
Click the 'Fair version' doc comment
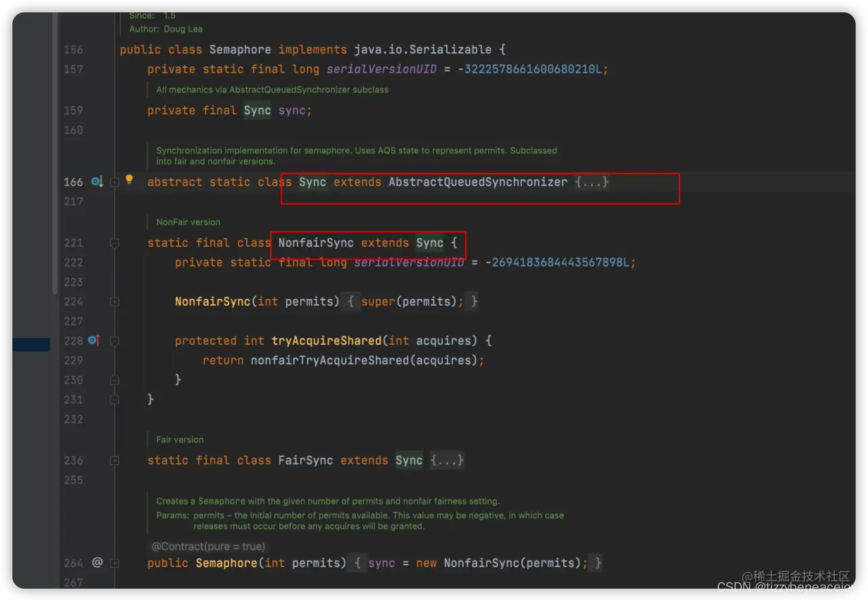(180, 439)
